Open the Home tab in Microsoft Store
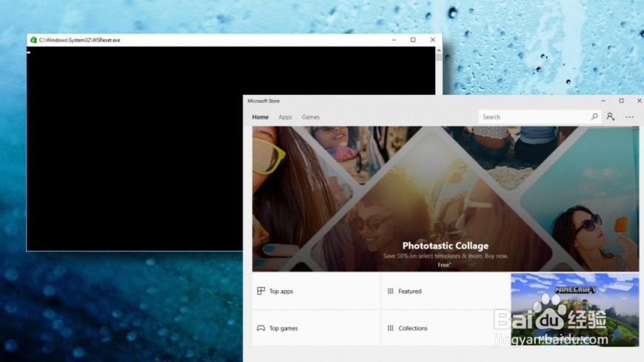 point(260,117)
